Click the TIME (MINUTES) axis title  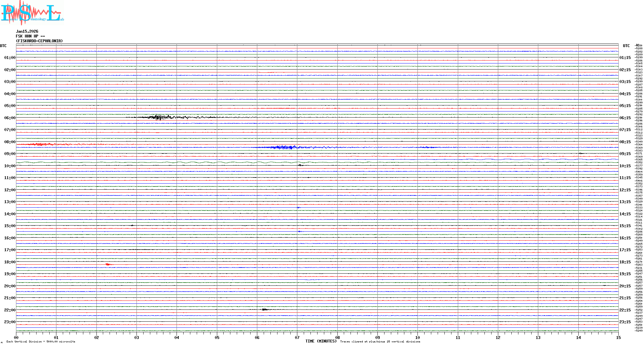pos(321,341)
